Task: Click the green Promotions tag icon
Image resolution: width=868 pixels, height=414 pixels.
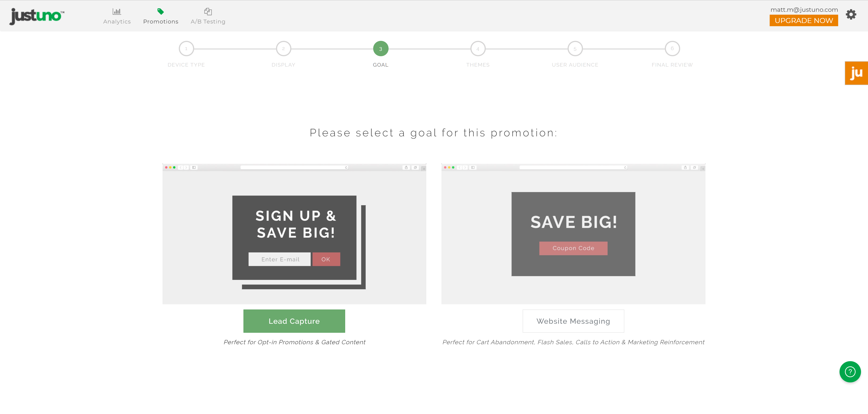Action: (161, 12)
